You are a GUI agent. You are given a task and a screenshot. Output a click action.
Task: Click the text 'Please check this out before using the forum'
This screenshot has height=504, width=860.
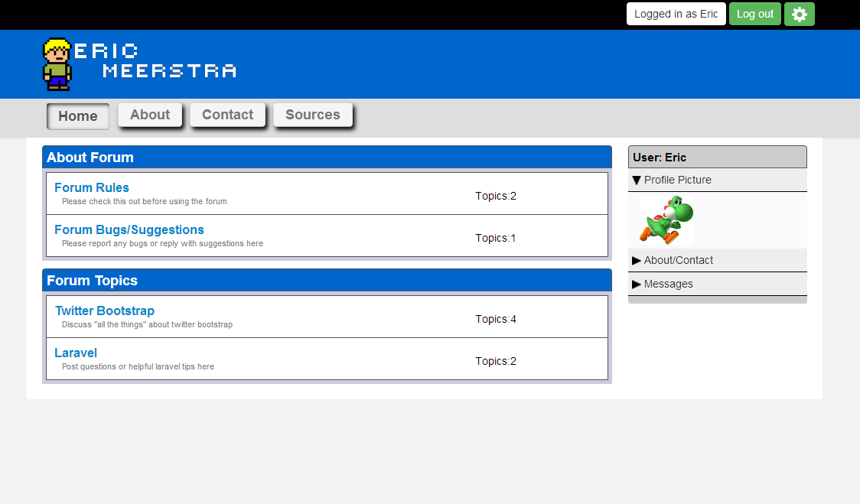[145, 201]
